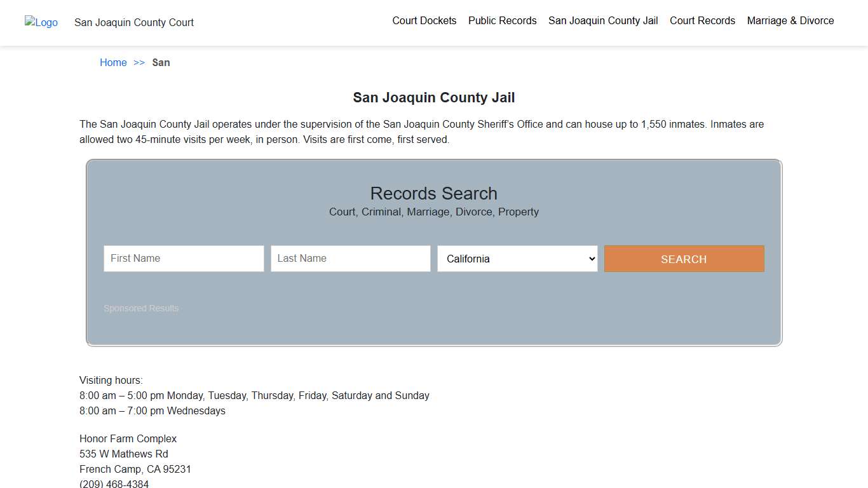Click the San Joaquin County Court title
This screenshot has height=488, width=868.
133,22
